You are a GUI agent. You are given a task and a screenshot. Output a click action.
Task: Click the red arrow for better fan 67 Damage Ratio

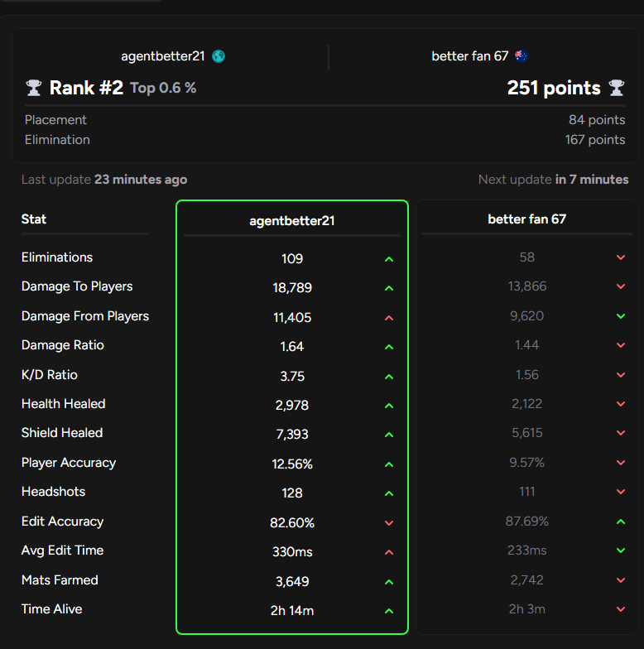[x=621, y=345]
